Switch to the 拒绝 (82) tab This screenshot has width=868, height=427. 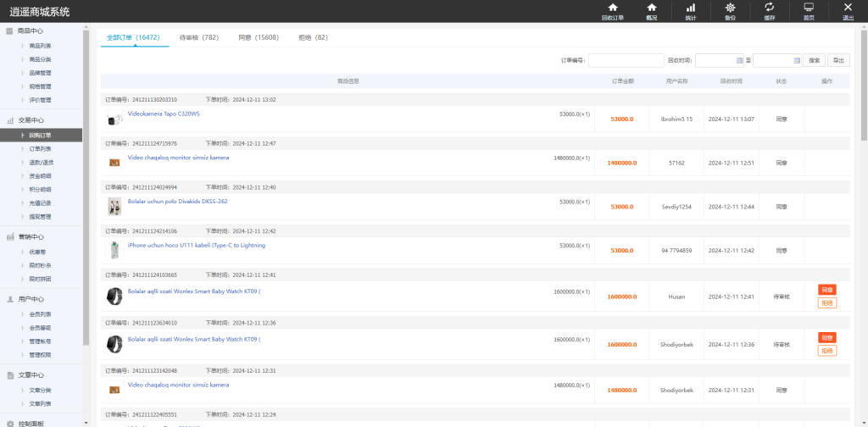(313, 37)
